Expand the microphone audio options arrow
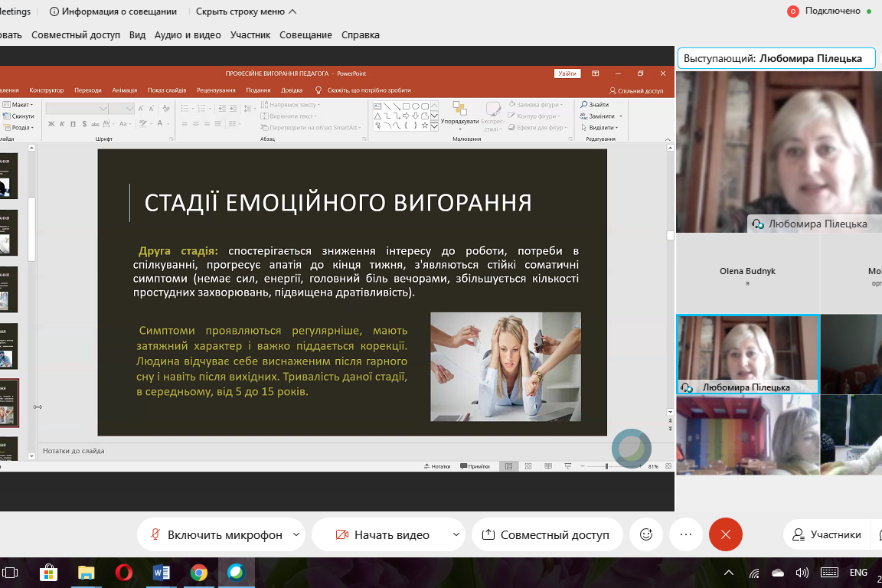Screen dimensions: 882x588 pos(297,534)
